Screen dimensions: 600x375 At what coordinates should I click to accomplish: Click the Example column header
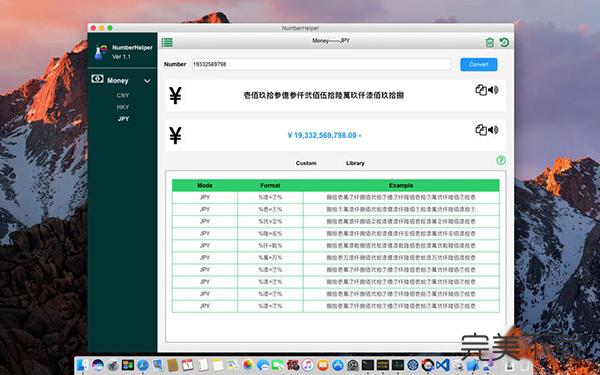[401, 185]
